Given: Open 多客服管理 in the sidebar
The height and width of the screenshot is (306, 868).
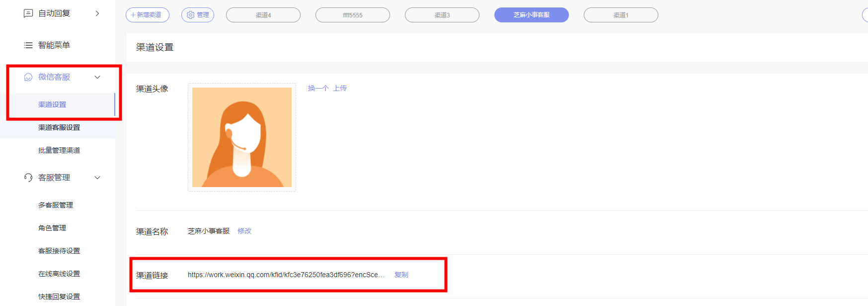Looking at the screenshot, I should [x=58, y=205].
